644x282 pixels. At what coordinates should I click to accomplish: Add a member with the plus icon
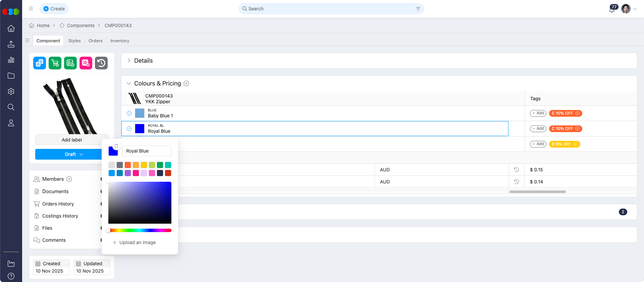coord(69,179)
